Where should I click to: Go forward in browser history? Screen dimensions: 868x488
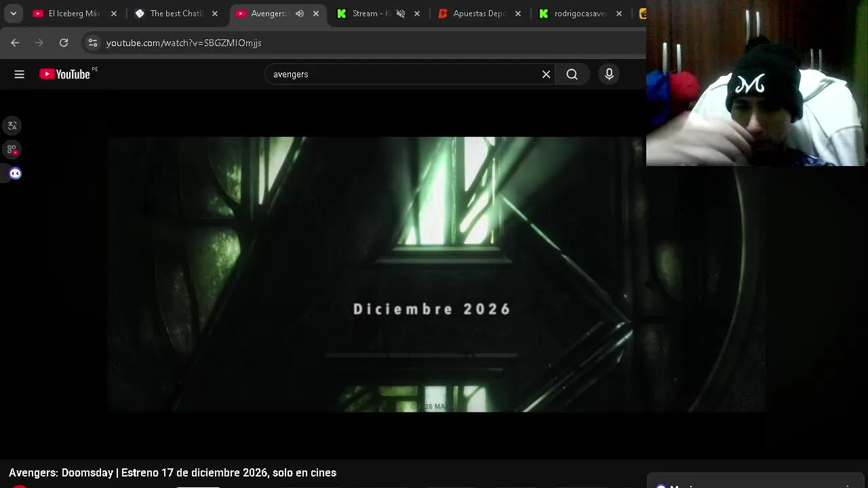click(x=39, y=43)
